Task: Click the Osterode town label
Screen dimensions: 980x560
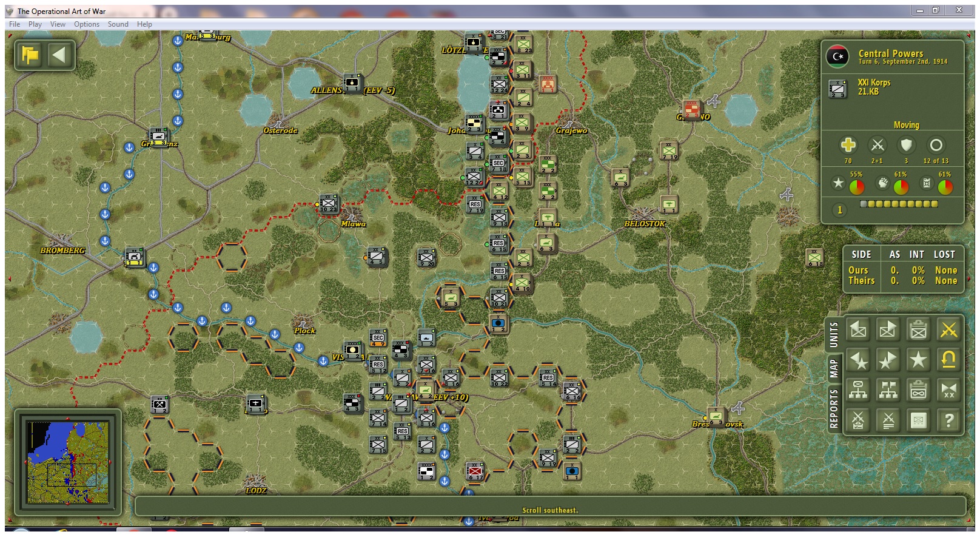Action: tap(280, 130)
